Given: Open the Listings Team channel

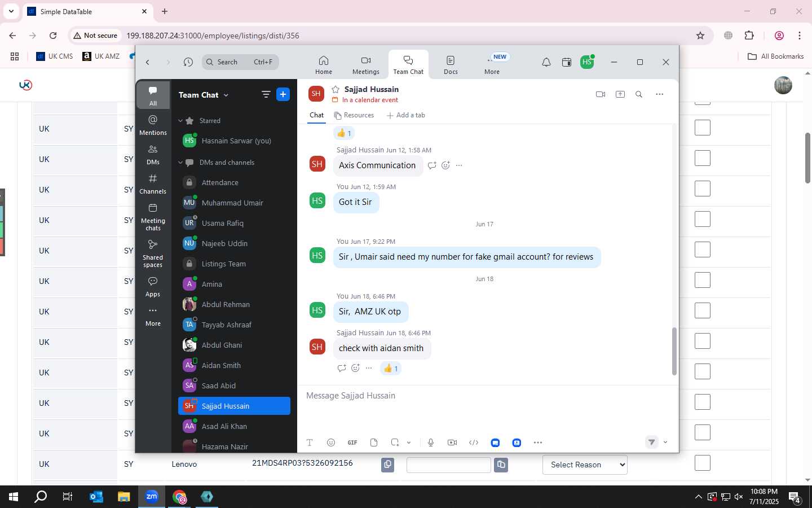Looking at the screenshot, I should (x=234, y=264).
